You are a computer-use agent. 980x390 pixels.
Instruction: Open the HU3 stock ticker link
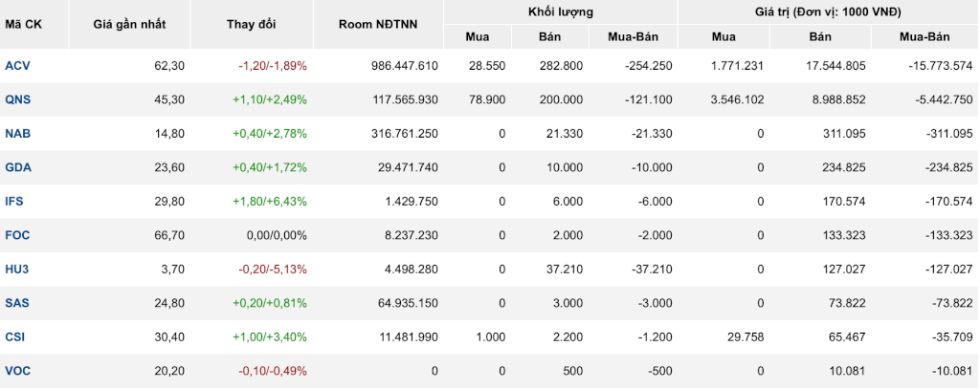click(x=17, y=269)
